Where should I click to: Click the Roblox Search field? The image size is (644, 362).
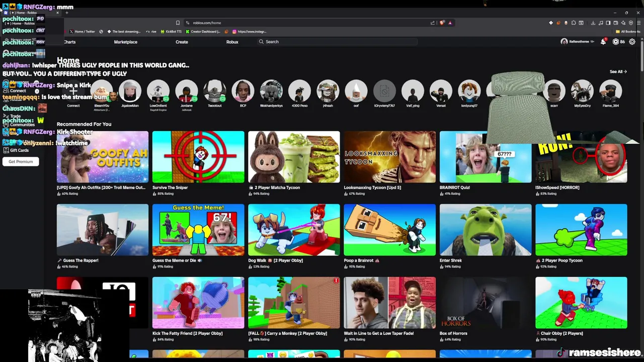point(337,42)
